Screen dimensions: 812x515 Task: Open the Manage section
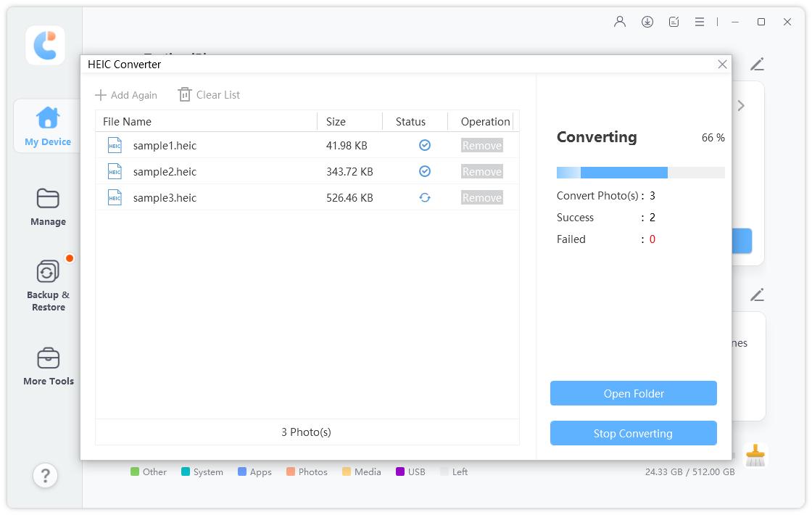click(x=48, y=207)
